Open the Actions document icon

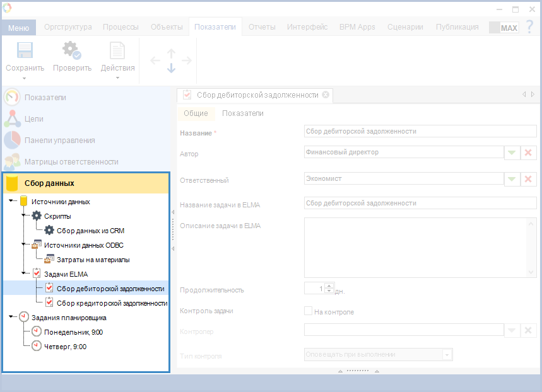coord(117,52)
